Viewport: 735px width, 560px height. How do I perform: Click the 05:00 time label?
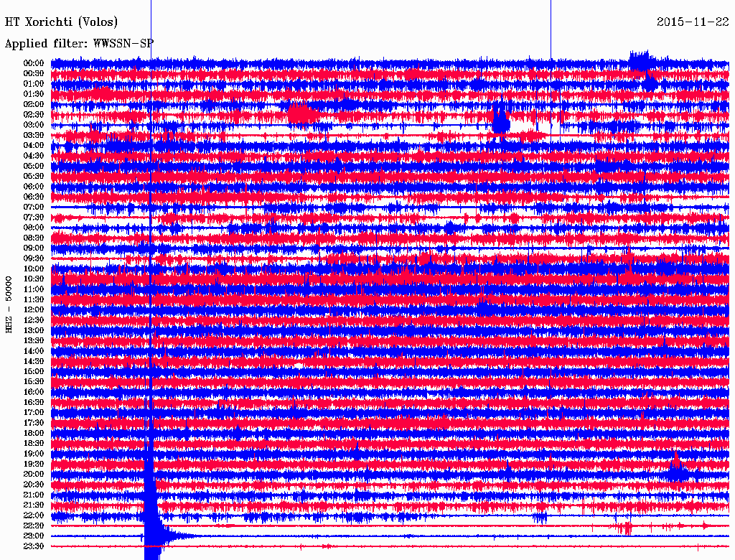tap(33, 166)
